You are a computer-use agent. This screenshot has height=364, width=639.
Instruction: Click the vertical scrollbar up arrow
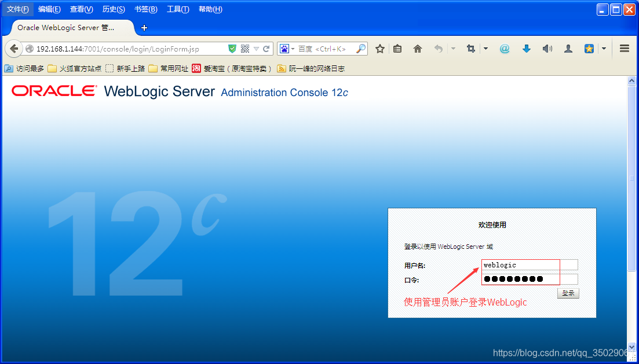click(x=631, y=81)
